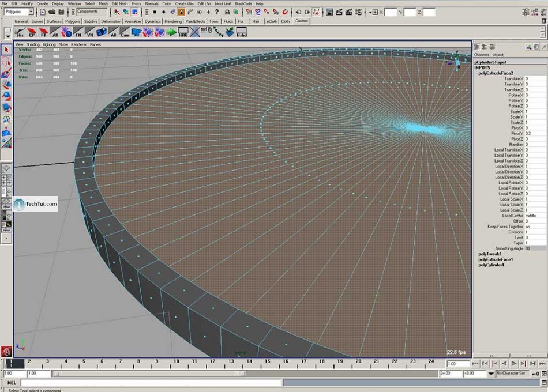Image resolution: width=548 pixels, height=392 pixels.
Task: Switch to single perspective view layout
Action: tap(6, 169)
